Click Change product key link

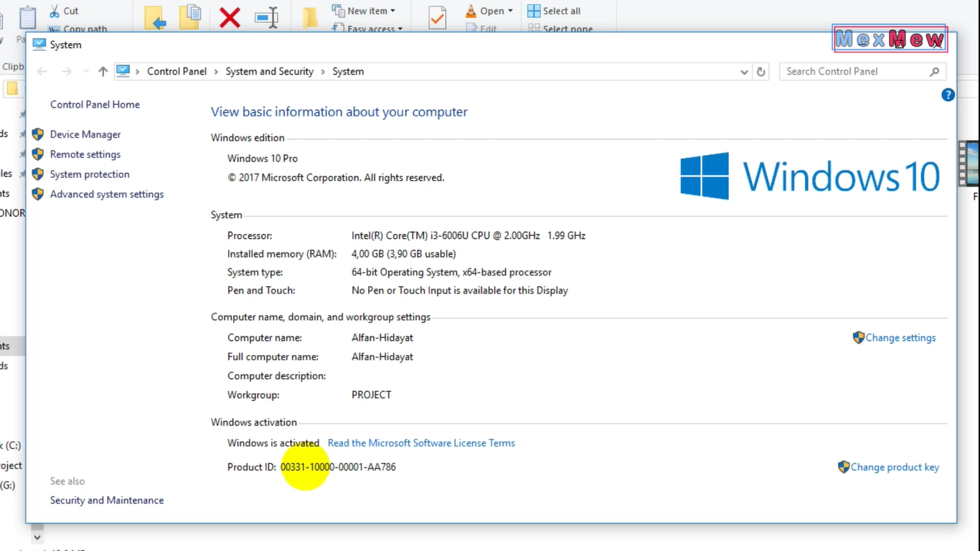pos(895,467)
